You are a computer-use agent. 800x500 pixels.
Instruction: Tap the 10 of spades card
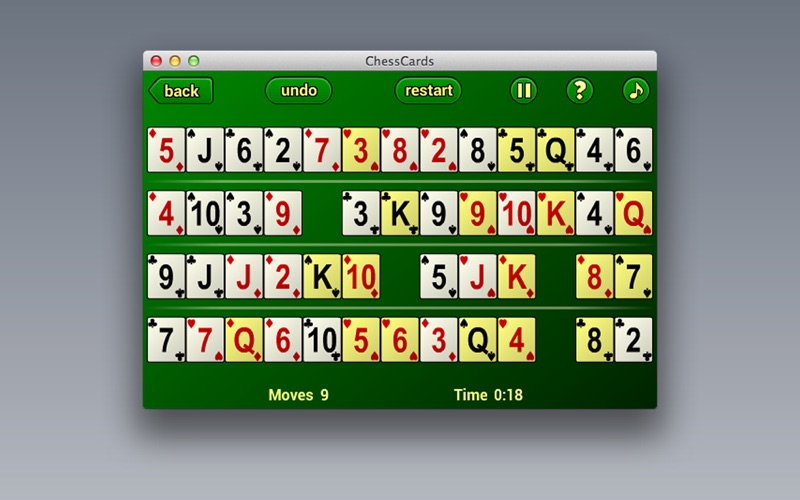point(205,213)
